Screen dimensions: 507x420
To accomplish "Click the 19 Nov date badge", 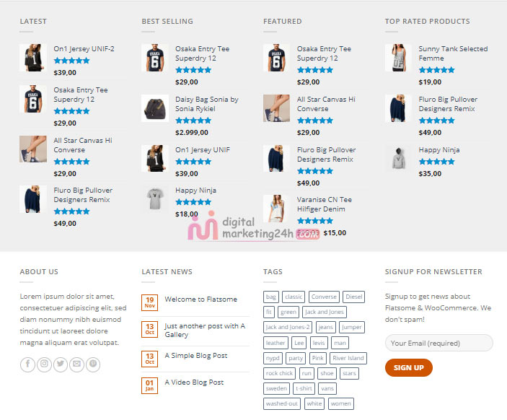I will (149, 302).
